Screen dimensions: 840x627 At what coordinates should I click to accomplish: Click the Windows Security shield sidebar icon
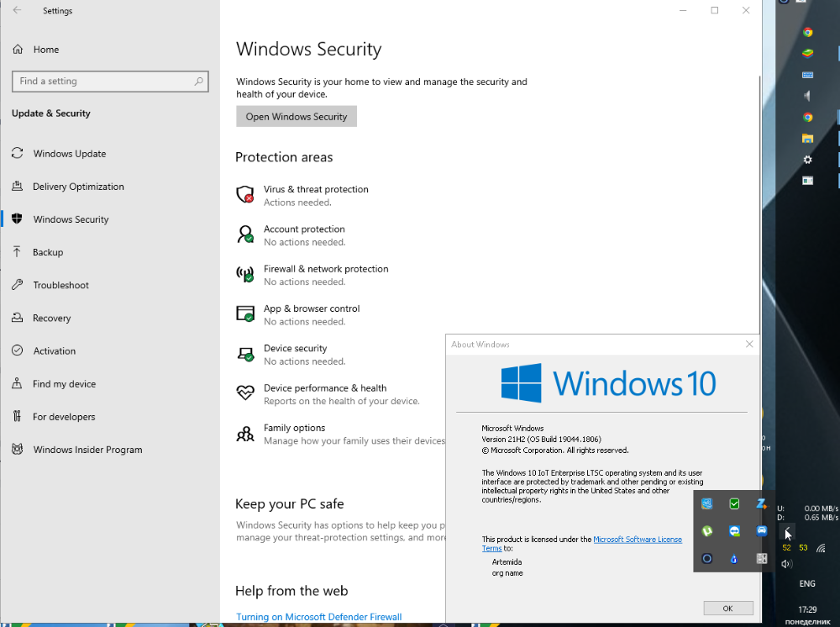tap(17, 219)
